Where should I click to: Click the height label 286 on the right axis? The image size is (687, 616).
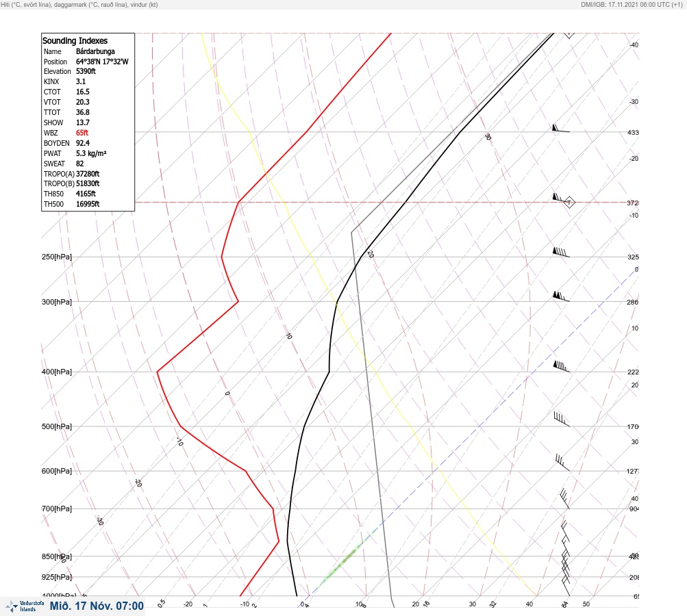coord(633,302)
